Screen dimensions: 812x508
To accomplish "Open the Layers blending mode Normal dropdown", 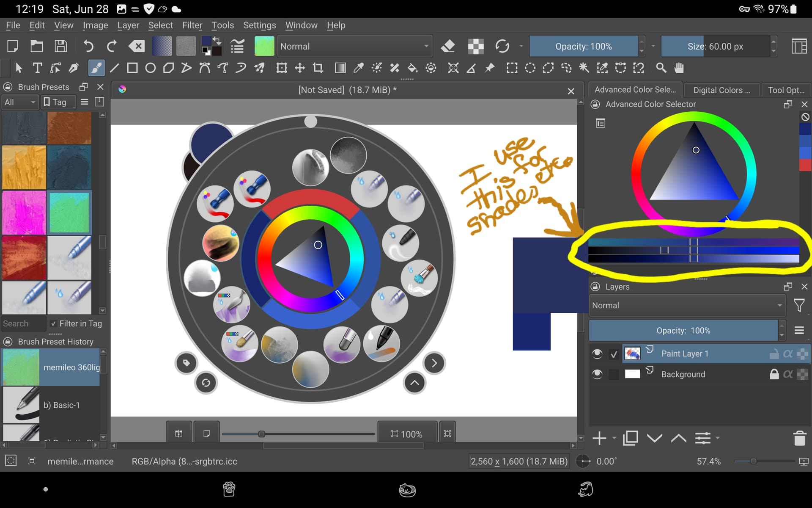I will [x=687, y=305].
